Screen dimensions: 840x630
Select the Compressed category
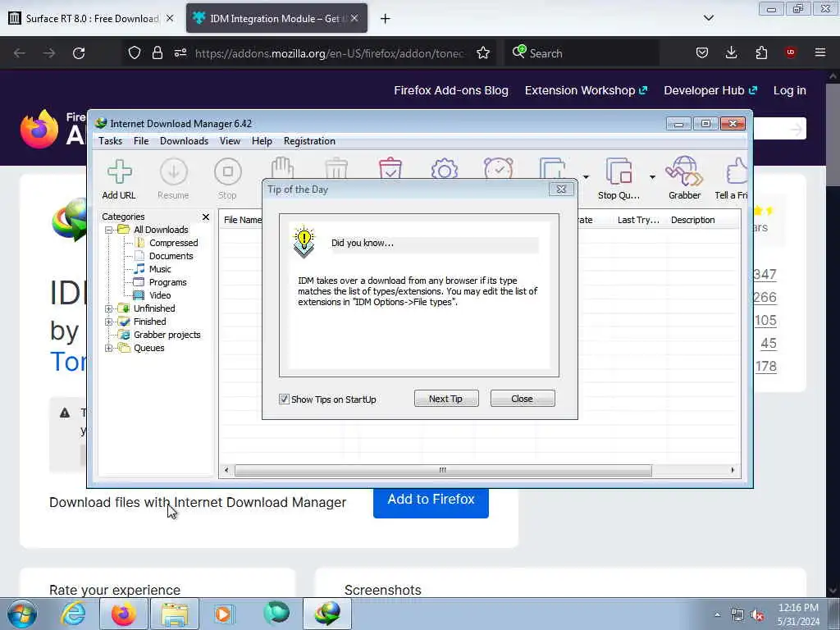[x=173, y=243]
